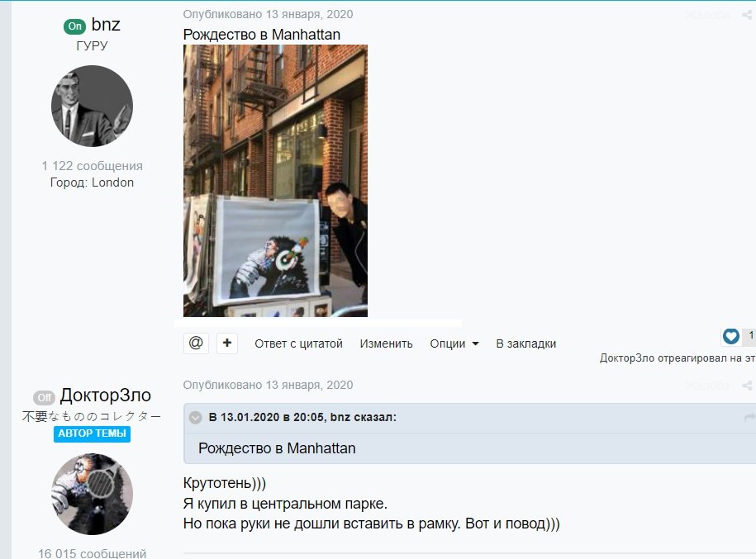Add post В закладки
The width and height of the screenshot is (756, 559).
526,343
